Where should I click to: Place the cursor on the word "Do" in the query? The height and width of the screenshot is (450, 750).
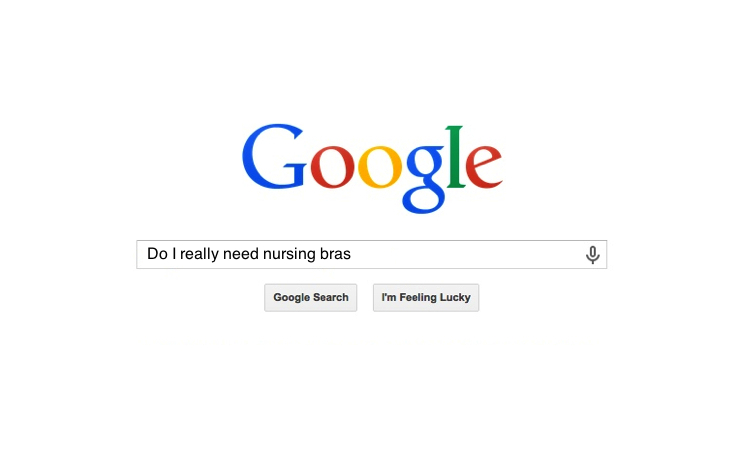tap(157, 253)
